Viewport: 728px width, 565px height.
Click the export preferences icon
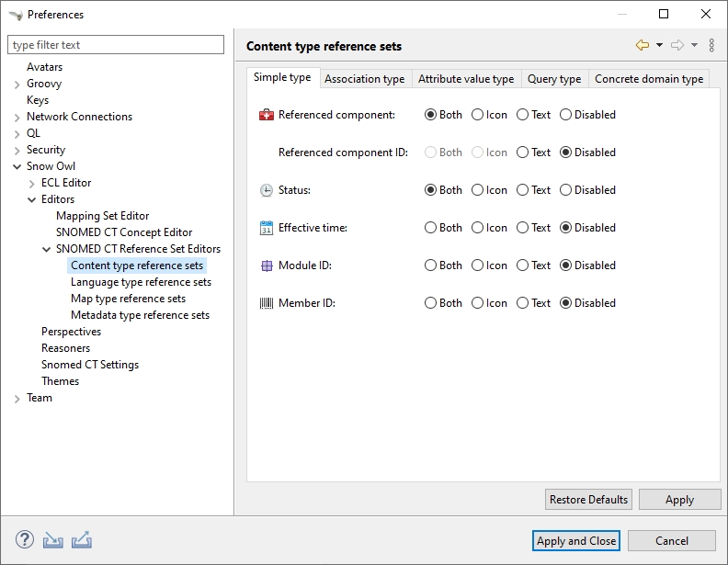coord(81,540)
